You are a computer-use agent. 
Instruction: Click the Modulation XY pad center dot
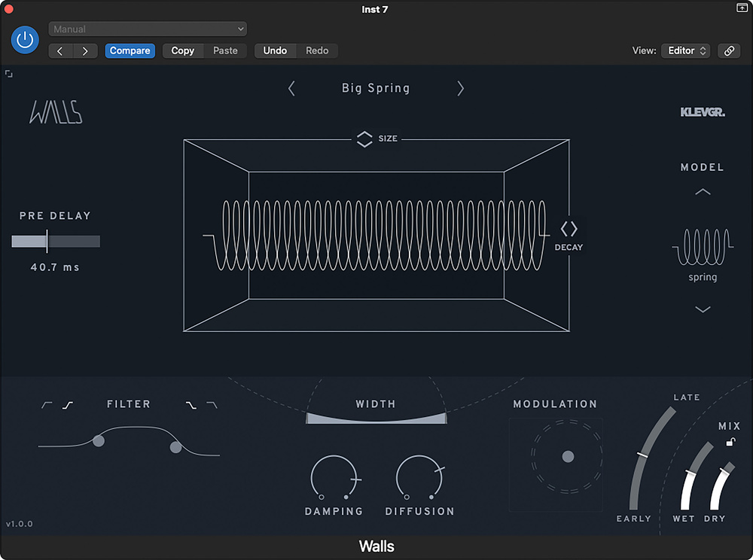(568, 457)
